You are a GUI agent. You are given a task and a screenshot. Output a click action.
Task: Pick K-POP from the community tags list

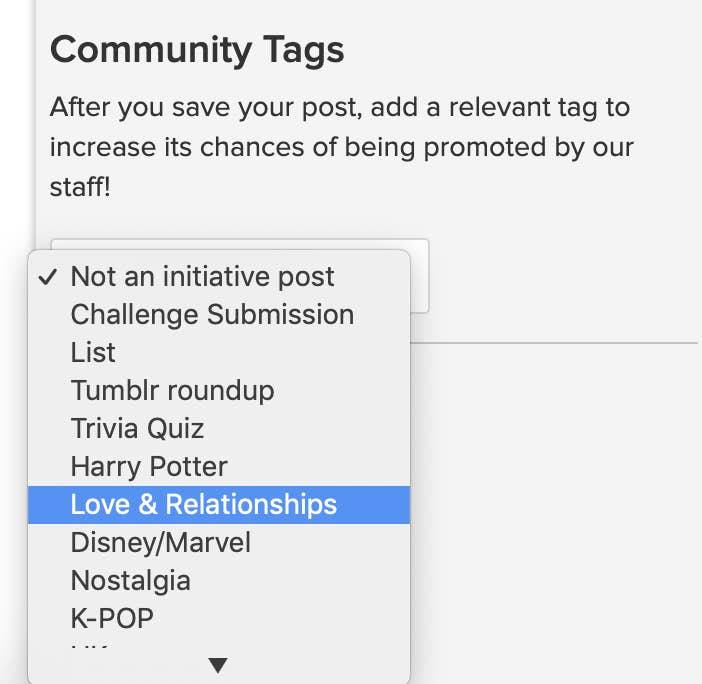(x=112, y=618)
